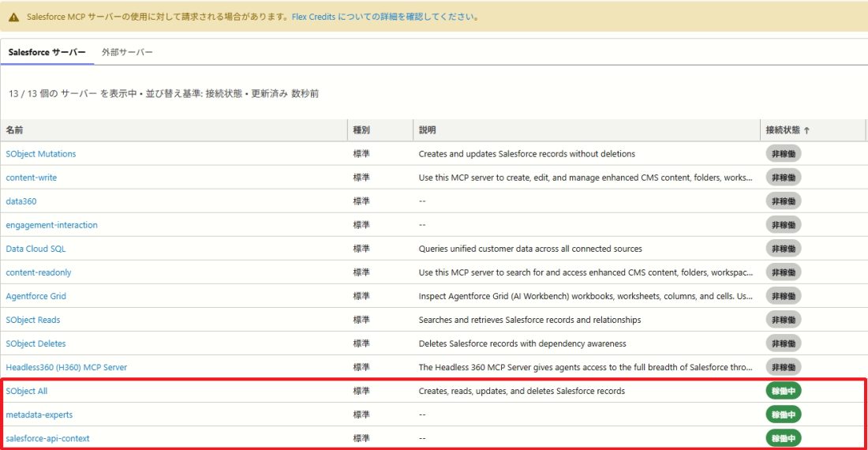The height and width of the screenshot is (450, 868).
Task: Click 非稼働 badge in Agentforce Grid row
Action: pyautogui.click(x=784, y=296)
